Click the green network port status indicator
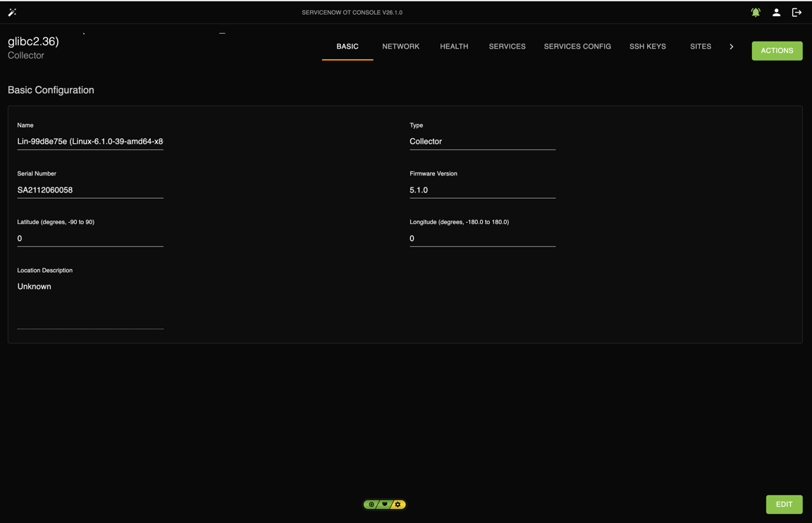 pyautogui.click(x=385, y=505)
